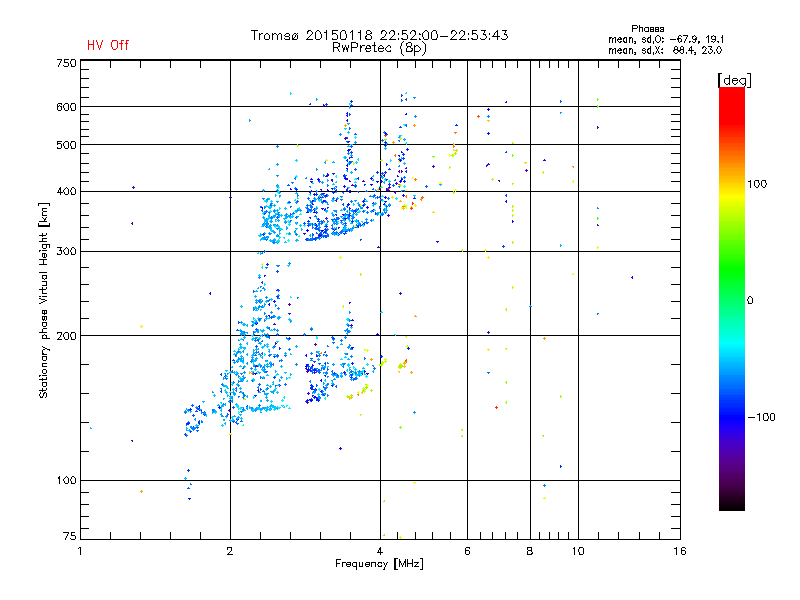Click the 'Stationary phase Virtual Height [km]' axis label
Viewport: 800px width, 600px height.
pos(44,301)
